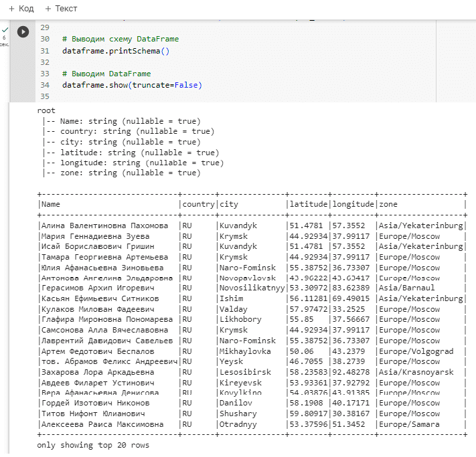The height and width of the screenshot is (457, 476).
Task: Click the city cell 'Danilov'
Action: tap(236, 403)
